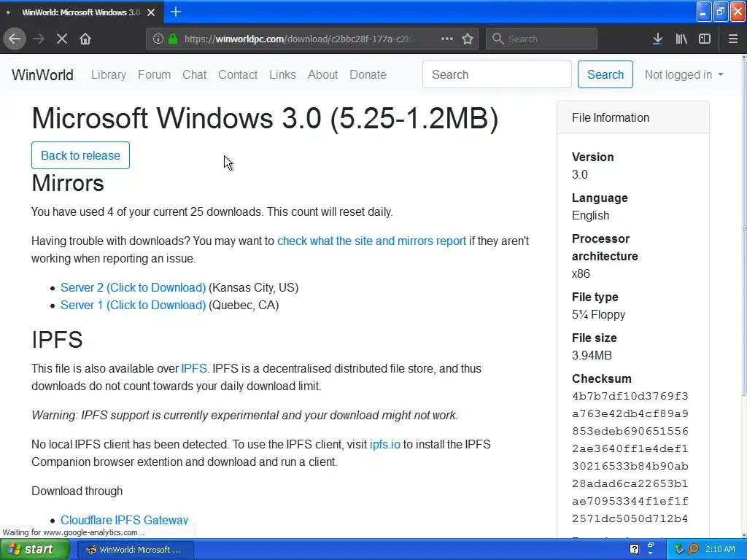Screen dimensions: 747x560
Task: Click the orange magnifier tray icon
Action: coord(694,549)
